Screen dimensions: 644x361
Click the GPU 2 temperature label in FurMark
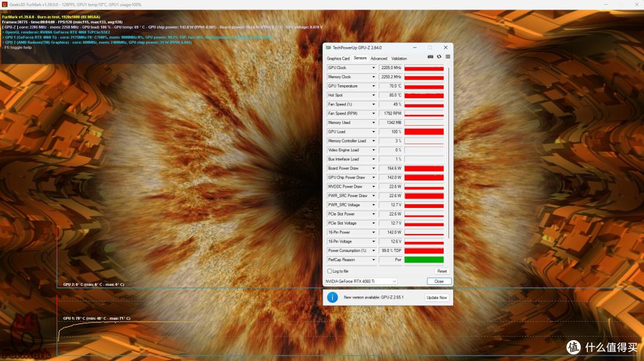(x=93, y=284)
